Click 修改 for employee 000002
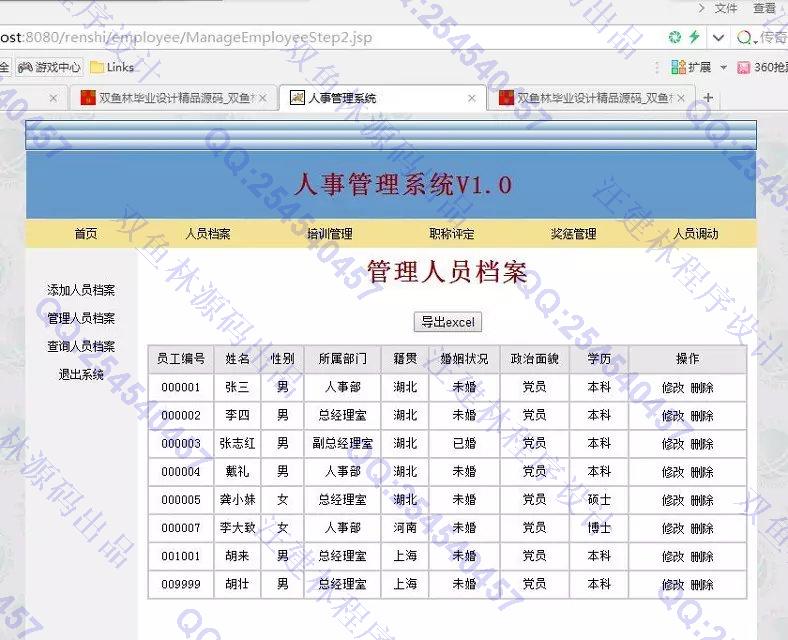The height and width of the screenshot is (640, 788). (x=673, y=415)
